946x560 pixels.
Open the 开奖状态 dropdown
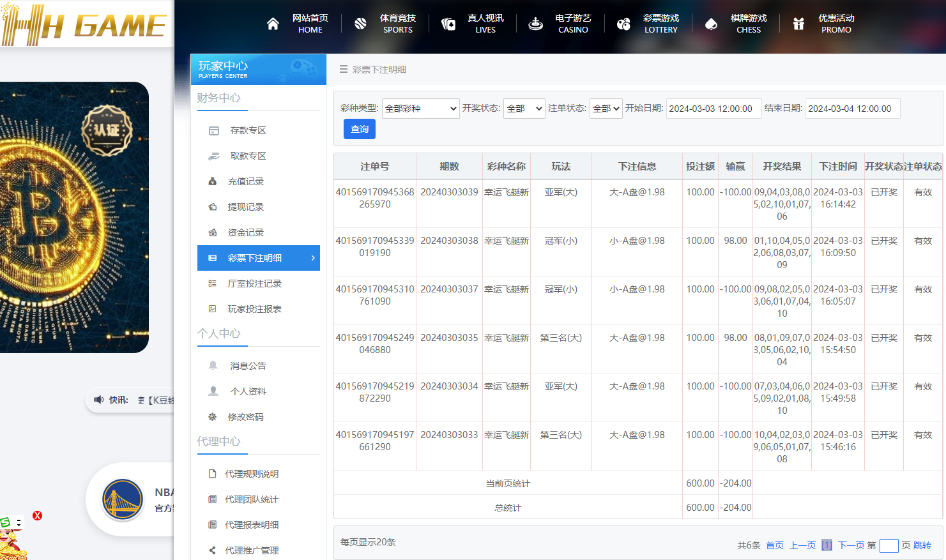tap(524, 109)
